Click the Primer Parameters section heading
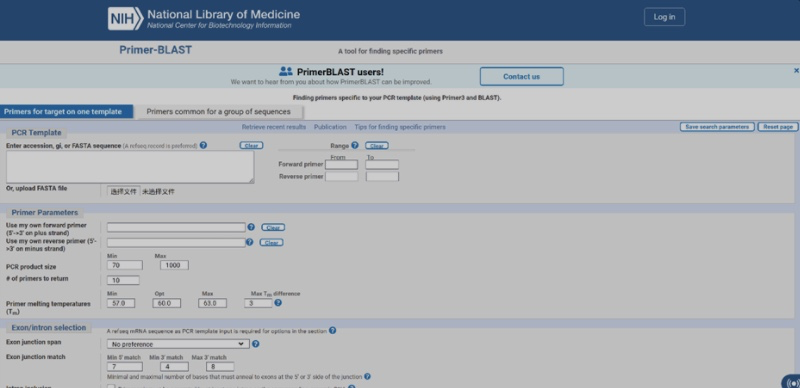 [45, 212]
